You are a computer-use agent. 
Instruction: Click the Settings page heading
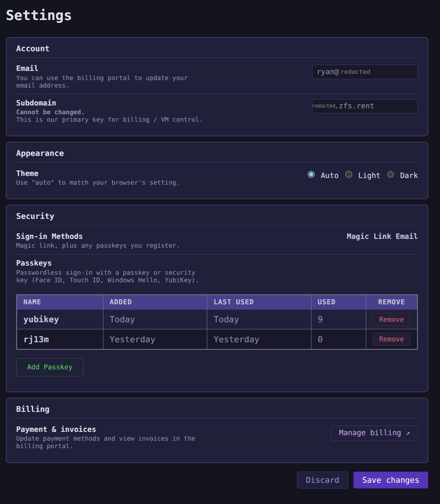(x=39, y=15)
